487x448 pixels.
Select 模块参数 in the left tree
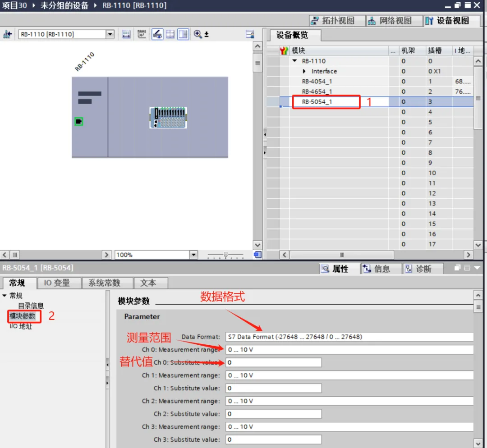point(23,316)
